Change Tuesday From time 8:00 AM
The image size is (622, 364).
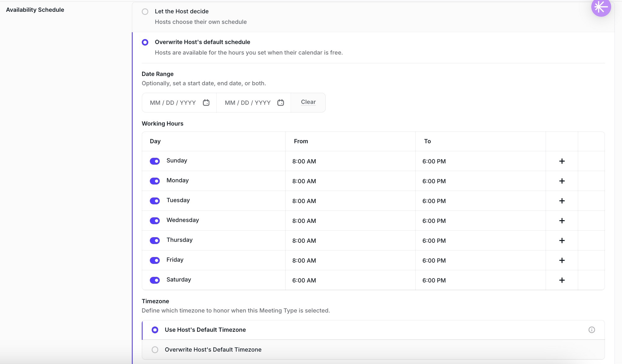pyautogui.click(x=350, y=201)
